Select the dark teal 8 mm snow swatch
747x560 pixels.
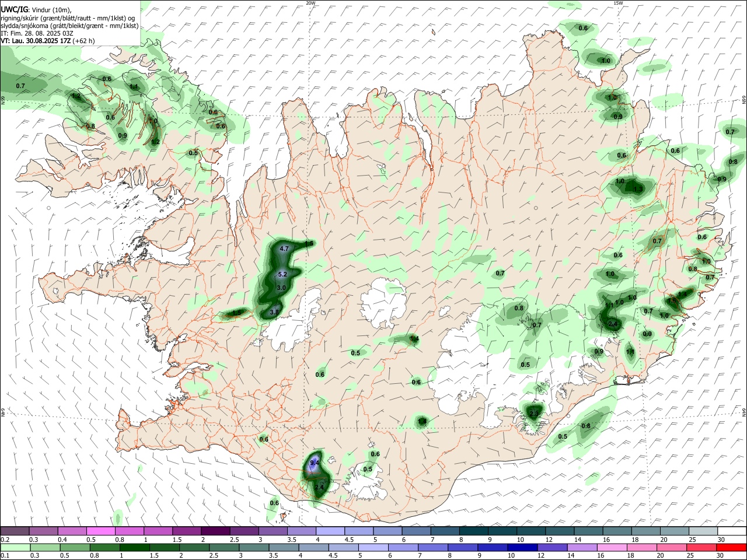(x=473, y=531)
